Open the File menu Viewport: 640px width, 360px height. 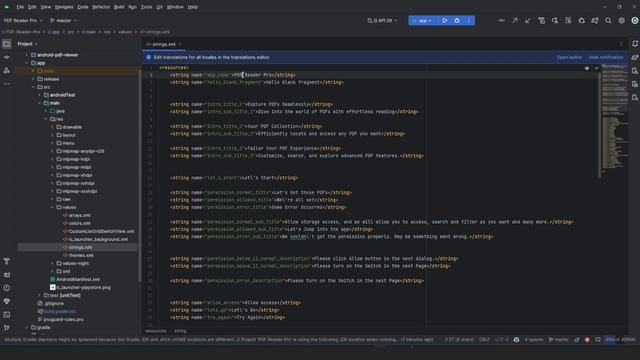20,7
